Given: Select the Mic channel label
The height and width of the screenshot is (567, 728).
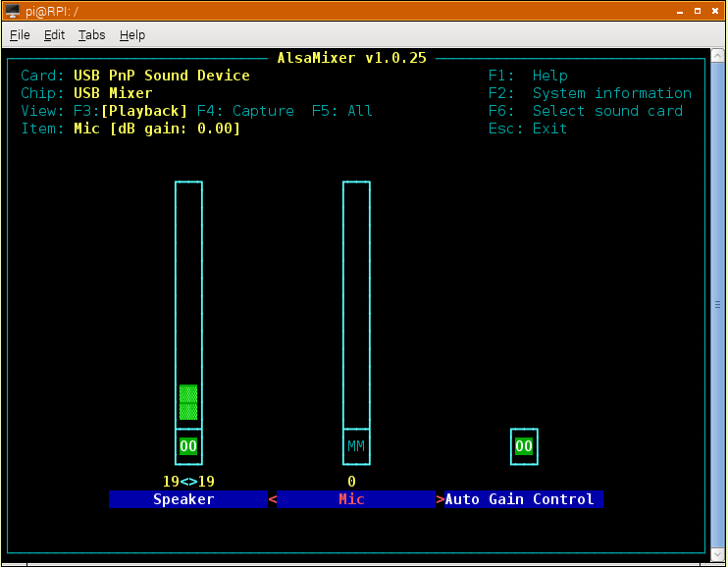Looking at the screenshot, I should tap(351, 499).
